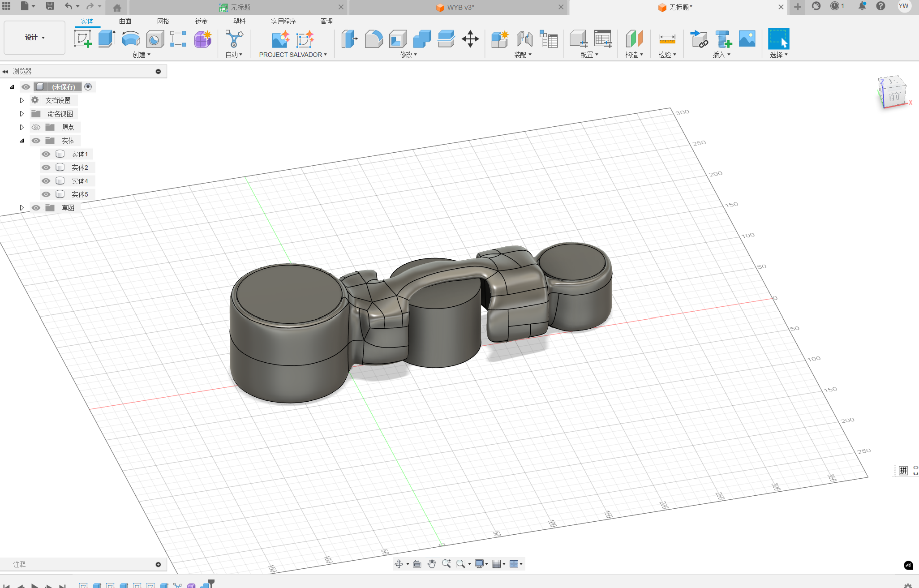Select the Hole tool

click(155, 39)
